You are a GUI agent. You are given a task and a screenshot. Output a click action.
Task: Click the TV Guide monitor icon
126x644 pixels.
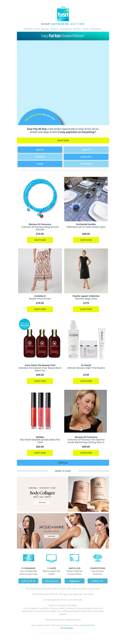pos(51,558)
